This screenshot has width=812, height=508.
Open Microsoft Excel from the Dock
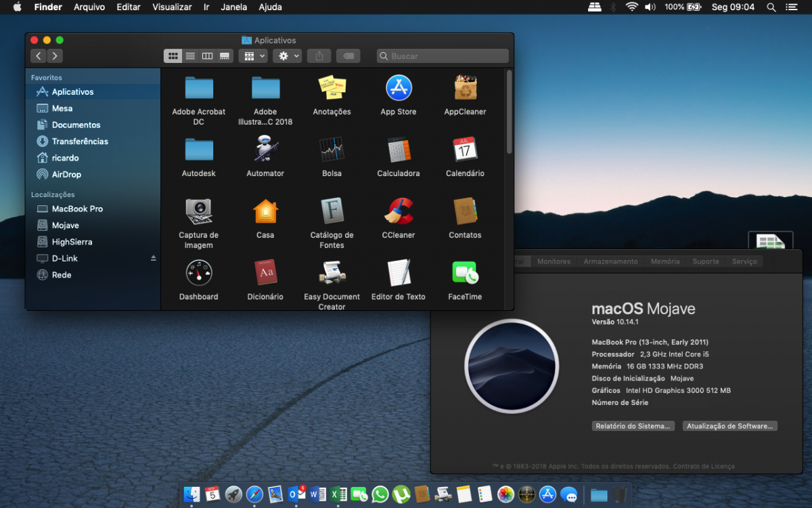[x=338, y=494]
